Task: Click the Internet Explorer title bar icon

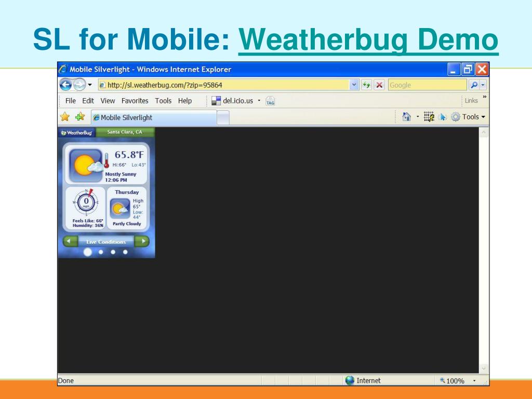Action: pos(63,69)
